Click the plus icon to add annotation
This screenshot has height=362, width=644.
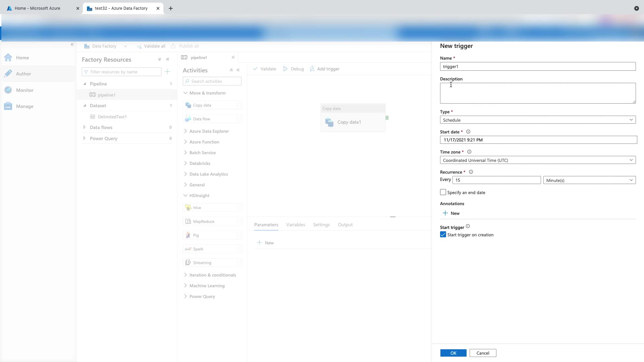coord(445,213)
